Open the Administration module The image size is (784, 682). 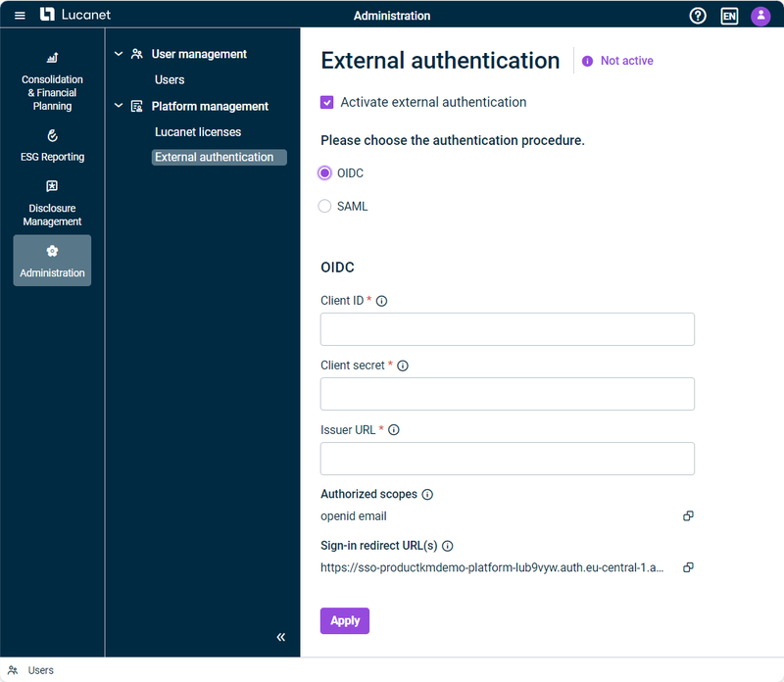(52, 260)
